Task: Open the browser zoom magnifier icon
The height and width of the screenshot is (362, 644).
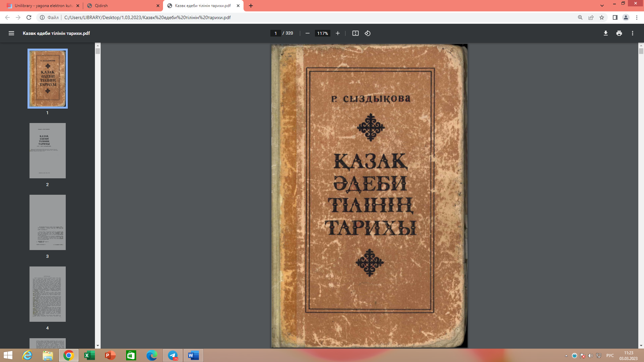Action: [580, 17]
